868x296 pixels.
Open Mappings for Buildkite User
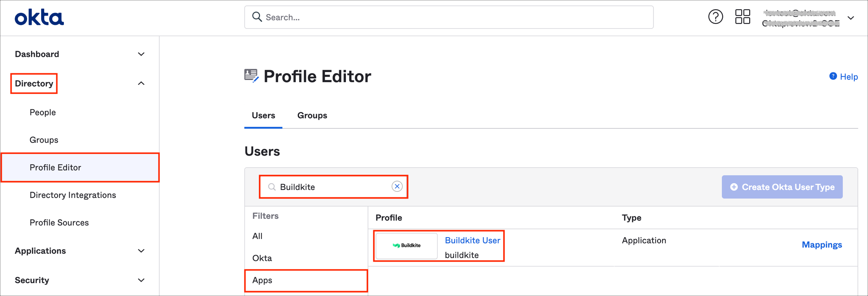click(821, 245)
